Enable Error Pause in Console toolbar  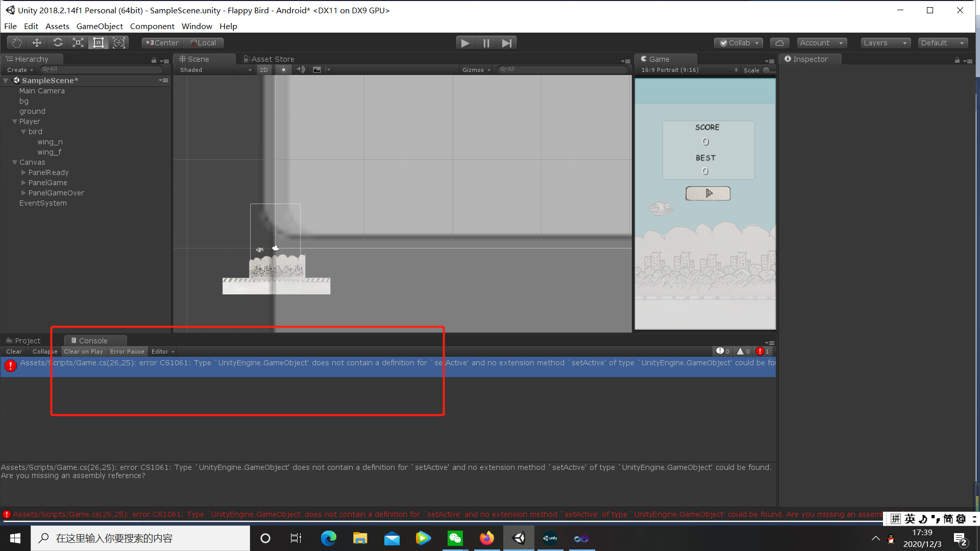tap(127, 351)
